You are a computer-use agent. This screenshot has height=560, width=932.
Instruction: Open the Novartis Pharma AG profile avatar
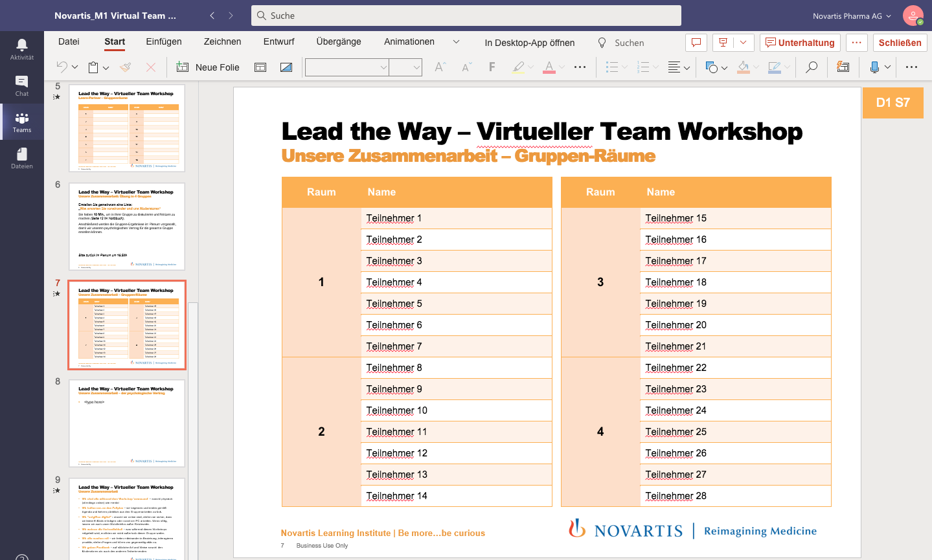[x=913, y=16]
